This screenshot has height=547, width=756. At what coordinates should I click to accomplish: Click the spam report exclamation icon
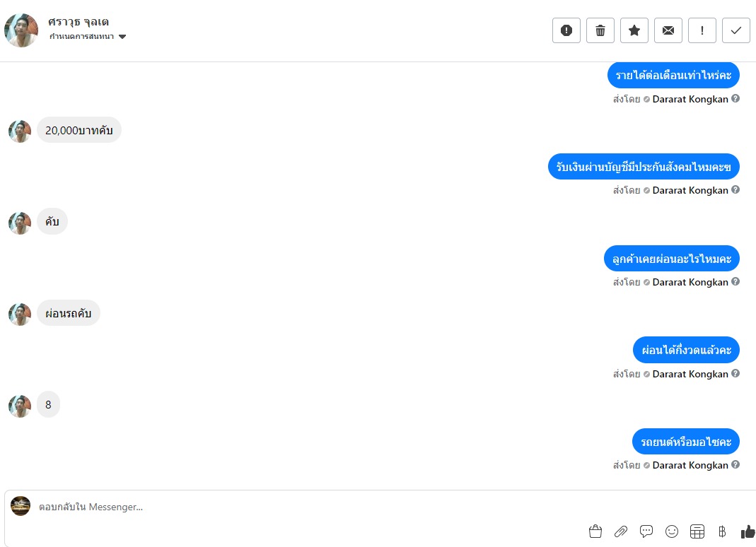[566, 30]
